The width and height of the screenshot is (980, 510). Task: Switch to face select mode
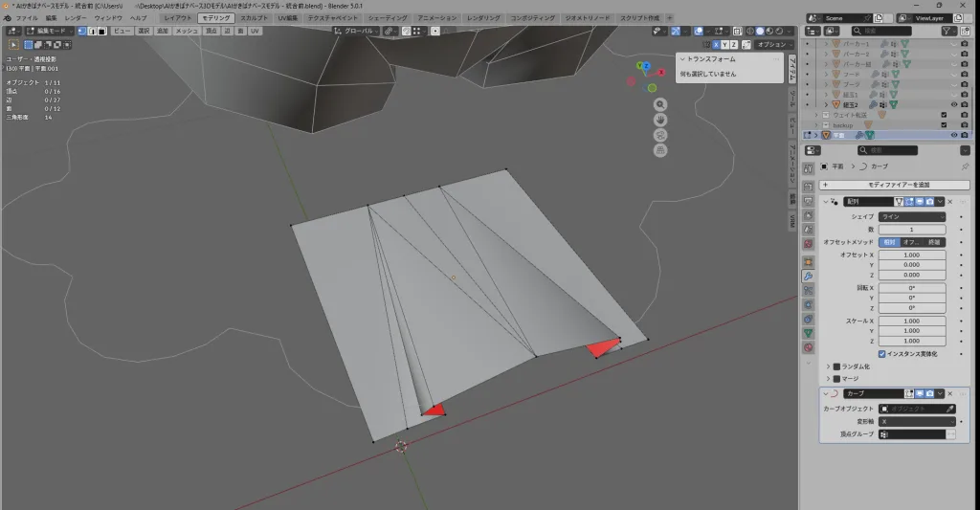click(101, 31)
